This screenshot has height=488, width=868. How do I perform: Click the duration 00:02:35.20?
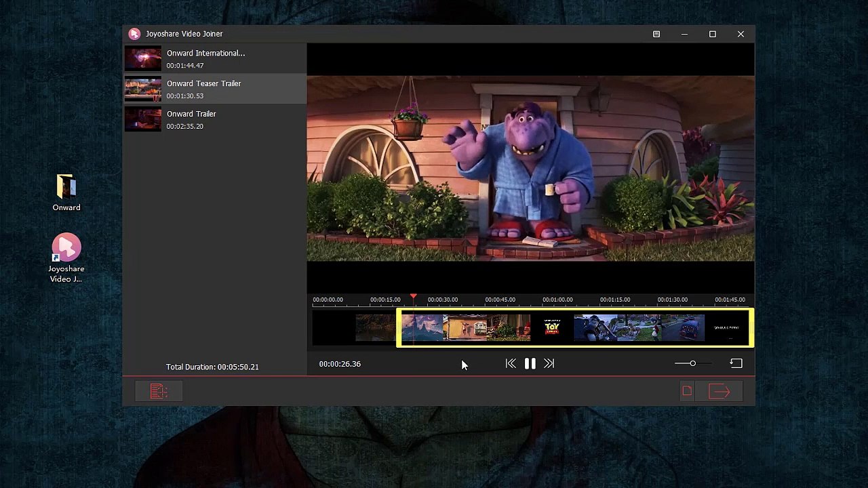click(x=185, y=127)
